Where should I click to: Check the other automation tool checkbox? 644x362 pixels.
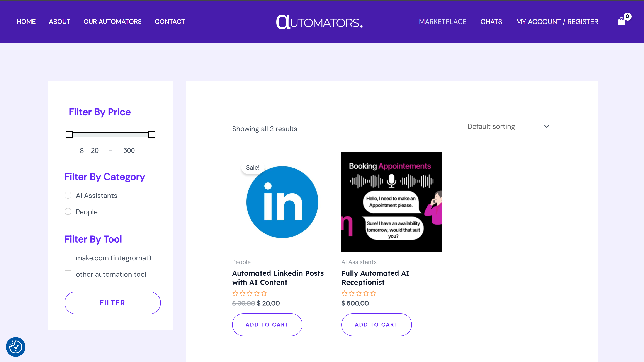click(x=68, y=274)
